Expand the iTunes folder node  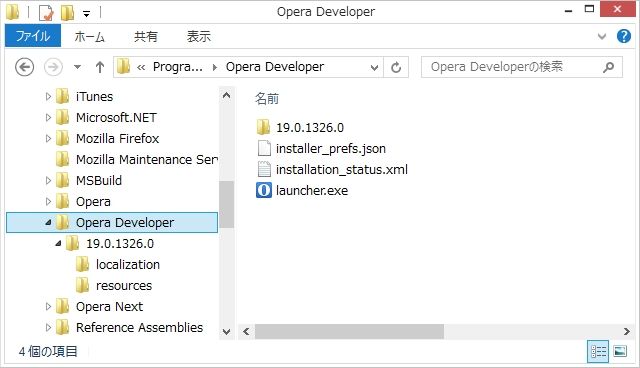point(48,97)
